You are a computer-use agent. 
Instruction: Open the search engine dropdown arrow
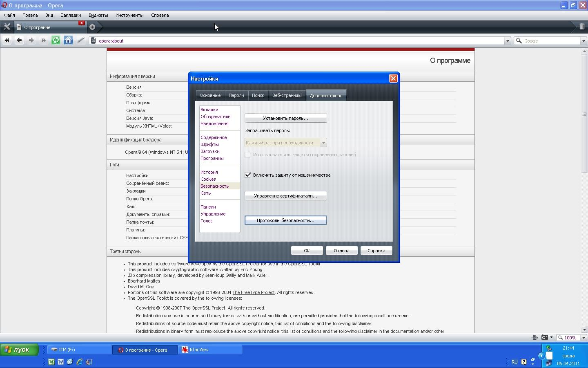(584, 41)
